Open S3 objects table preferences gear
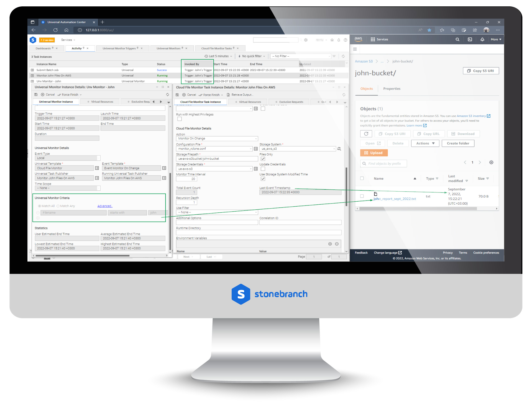 click(491, 162)
